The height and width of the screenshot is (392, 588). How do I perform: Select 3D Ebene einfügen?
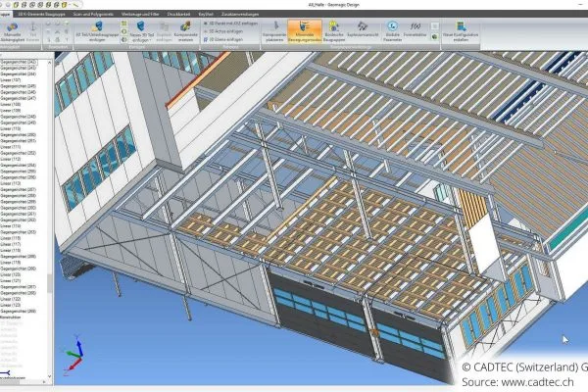(223, 39)
